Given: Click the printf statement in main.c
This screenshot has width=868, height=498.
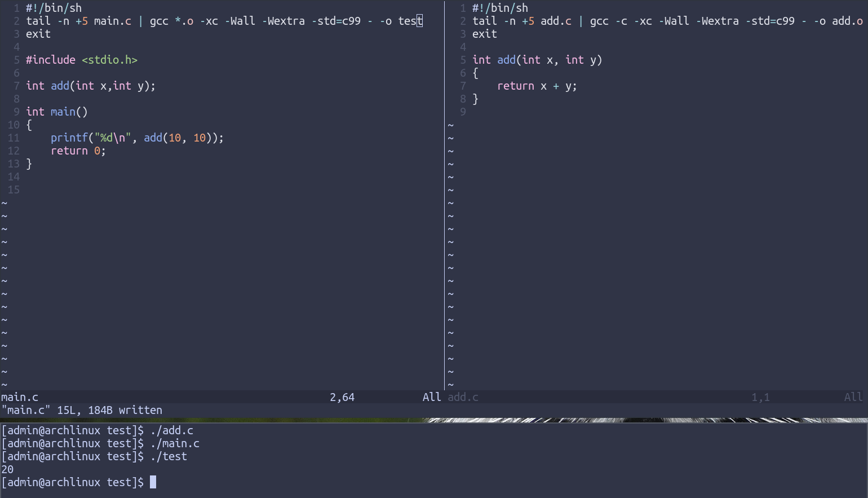Looking at the screenshot, I should coord(137,138).
